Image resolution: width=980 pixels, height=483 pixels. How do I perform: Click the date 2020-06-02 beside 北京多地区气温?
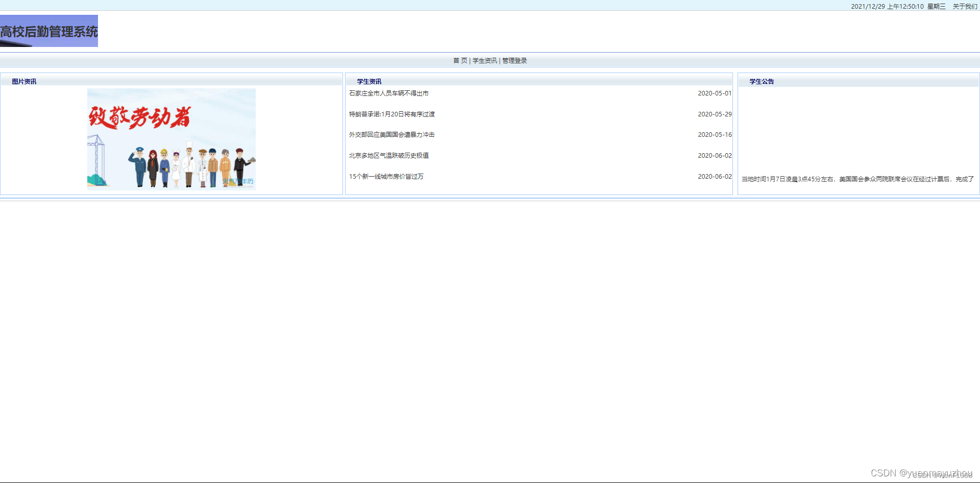tap(715, 156)
